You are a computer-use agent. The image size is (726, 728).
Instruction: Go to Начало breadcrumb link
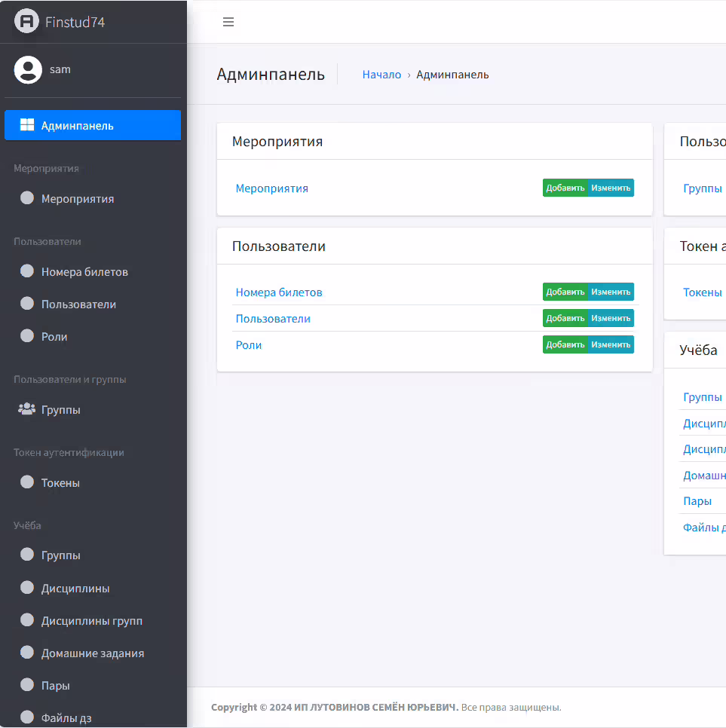tap(381, 75)
